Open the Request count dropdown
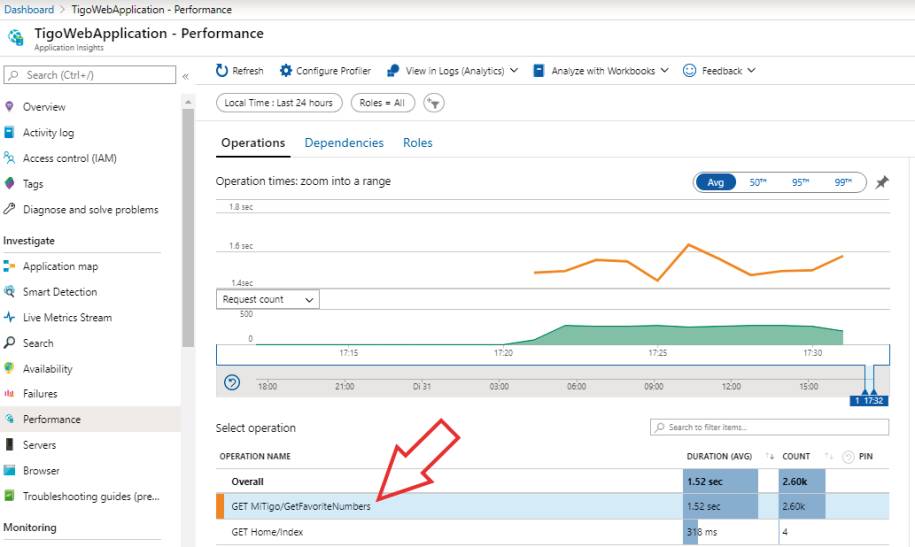The height and width of the screenshot is (547, 915). [x=267, y=299]
